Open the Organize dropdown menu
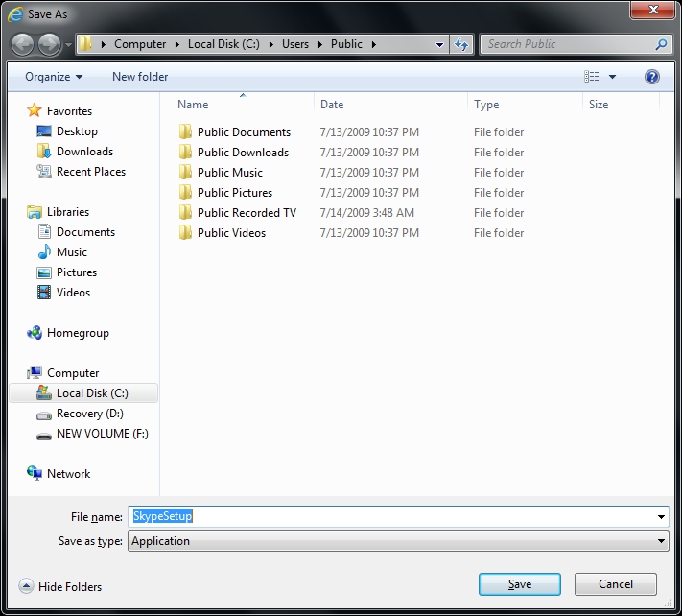The image size is (682, 616). click(54, 77)
